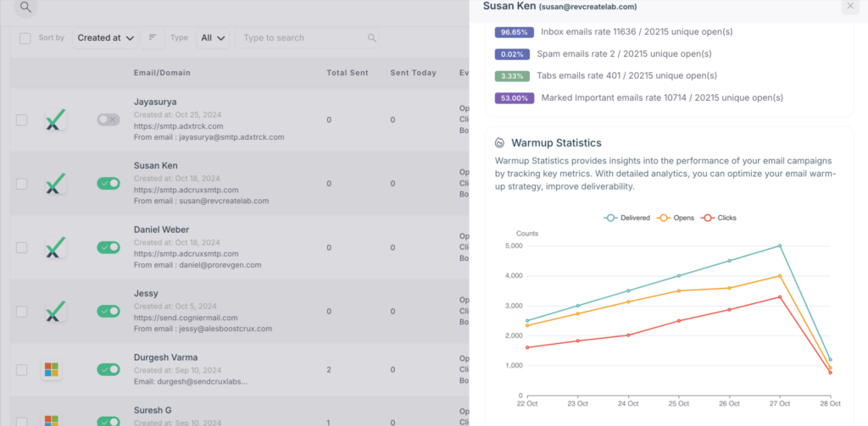Click Durgesh Varma's Microsoft logo icon
The width and height of the screenshot is (868, 426).
click(x=53, y=370)
